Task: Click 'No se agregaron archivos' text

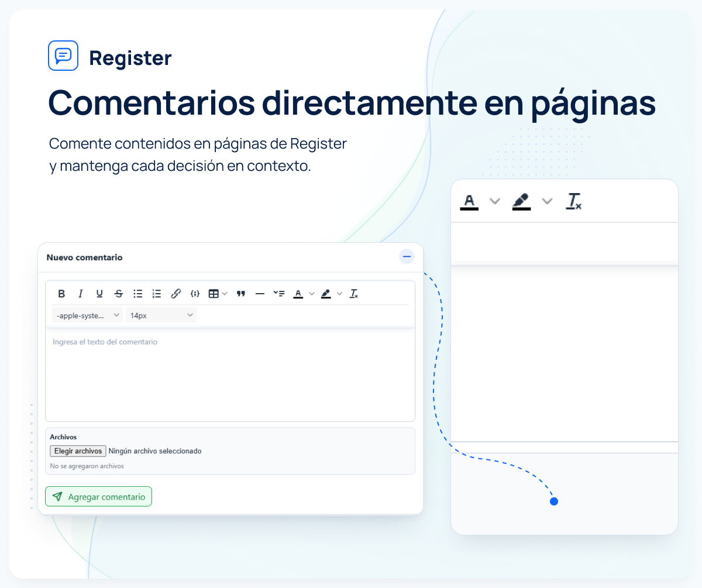Action: 87,466
